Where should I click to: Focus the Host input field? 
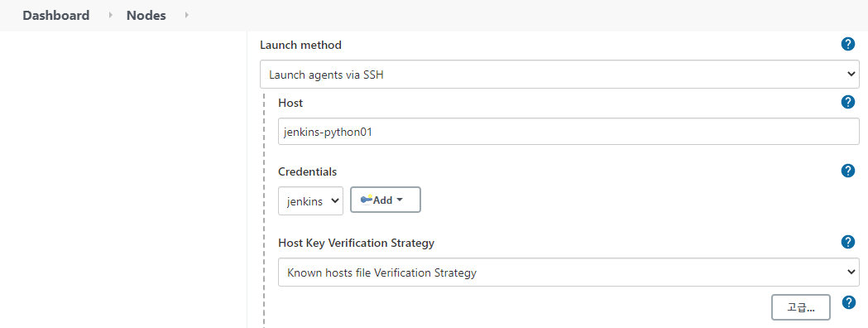pos(568,132)
